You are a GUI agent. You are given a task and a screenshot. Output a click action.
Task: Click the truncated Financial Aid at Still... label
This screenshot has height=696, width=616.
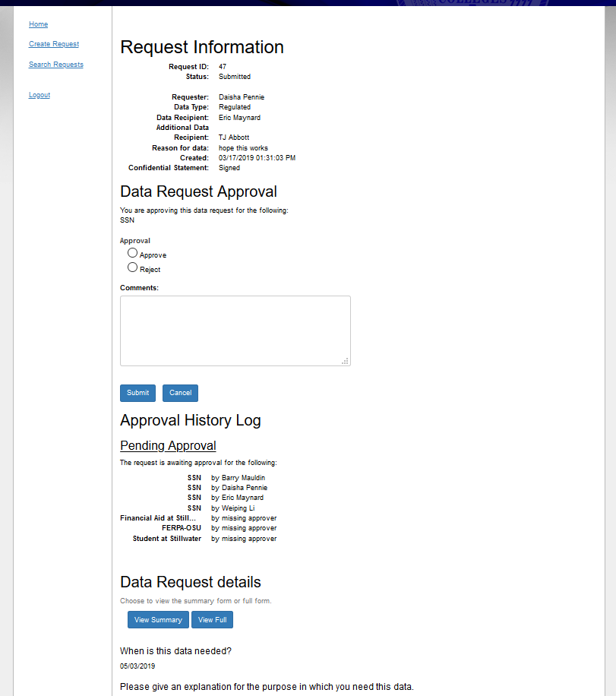point(158,518)
